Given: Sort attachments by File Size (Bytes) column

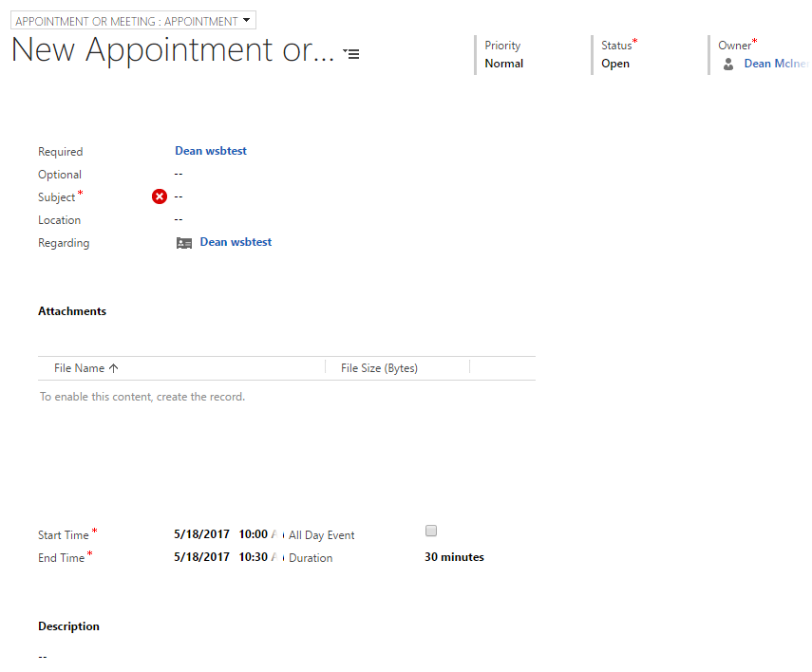Looking at the screenshot, I should pyautogui.click(x=379, y=368).
